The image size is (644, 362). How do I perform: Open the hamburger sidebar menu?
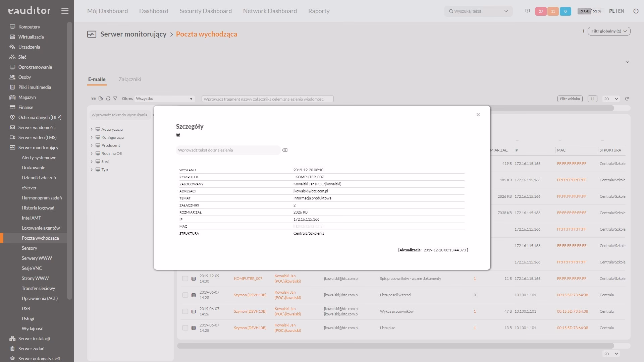pos(65,11)
